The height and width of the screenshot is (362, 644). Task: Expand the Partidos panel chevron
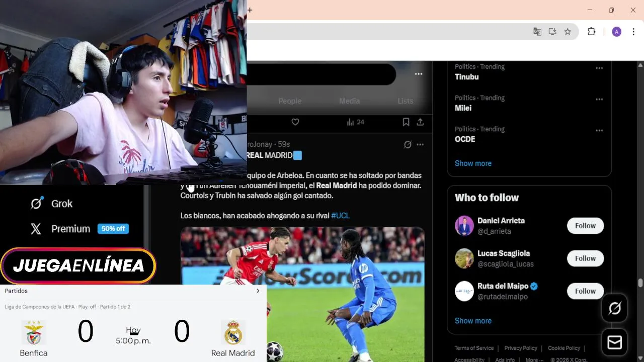click(x=258, y=291)
